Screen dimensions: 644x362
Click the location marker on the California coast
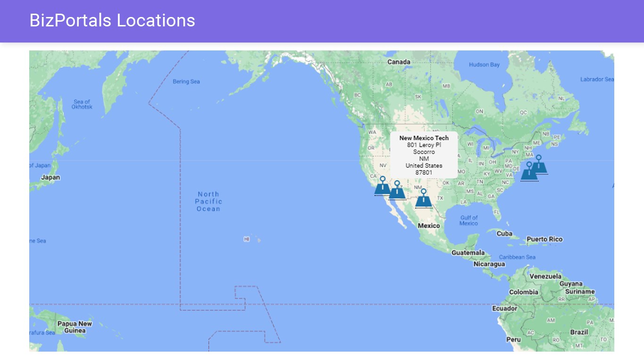pyautogui.click(x=382, y=187)
